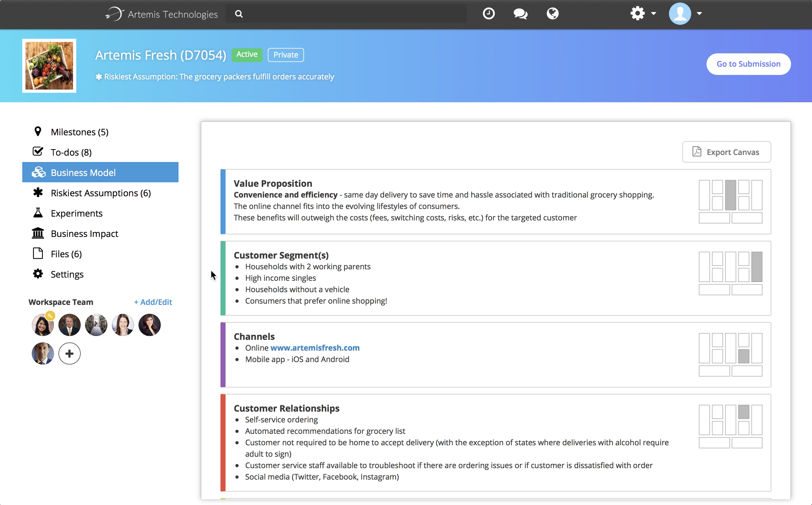Click the fifth team avatar, dark-haired woman
This screenshot has width=812, height=505.
[x=150, y=325]
